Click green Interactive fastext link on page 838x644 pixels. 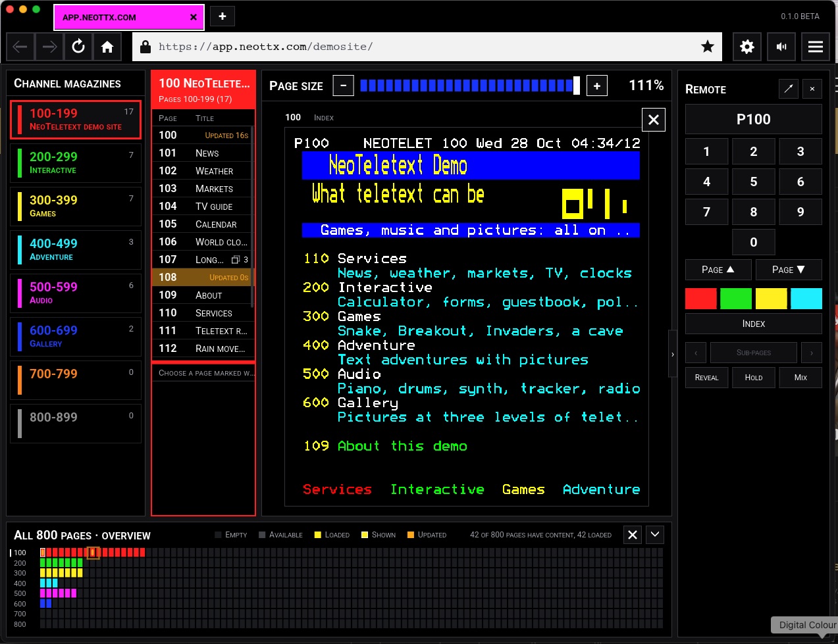tap(437, 489)
